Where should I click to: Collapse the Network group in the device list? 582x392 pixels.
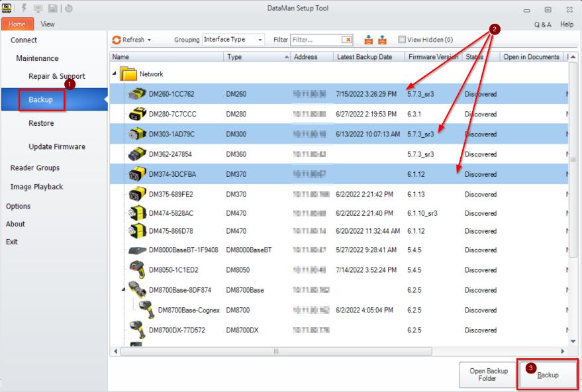click(115, 73)
